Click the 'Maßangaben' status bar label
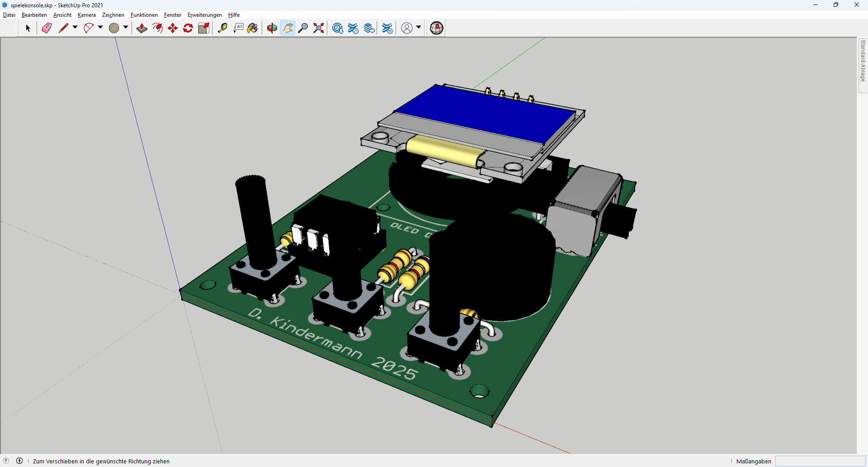Viewport: 868px width, 467px height. 754,461
